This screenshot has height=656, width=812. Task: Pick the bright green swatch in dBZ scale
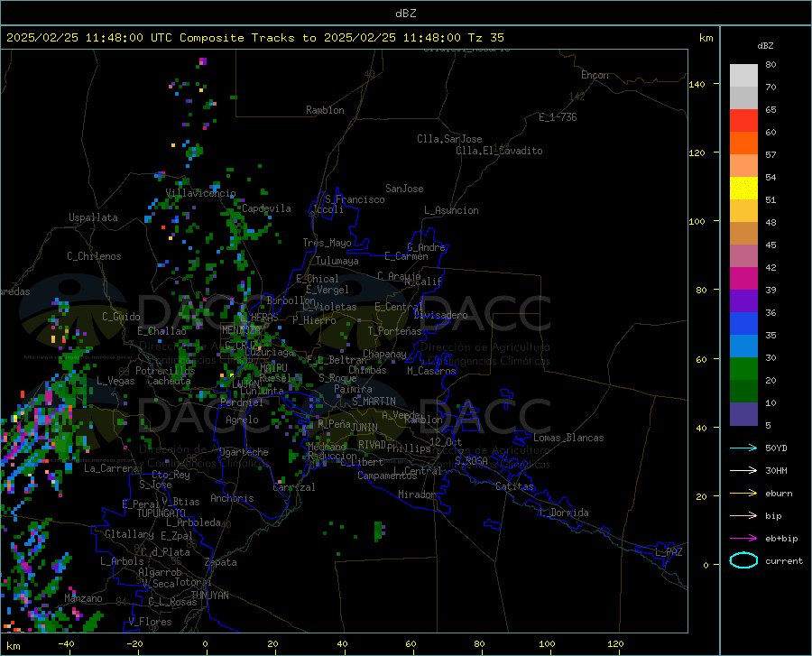pos(743,369)
